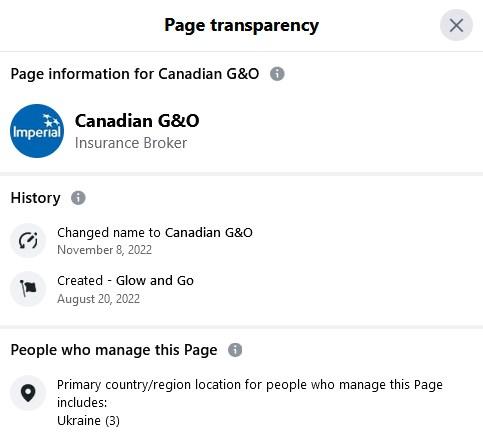
Task: Click the Page information for Canadian G&O heading
Action: [x=135, y=74]
